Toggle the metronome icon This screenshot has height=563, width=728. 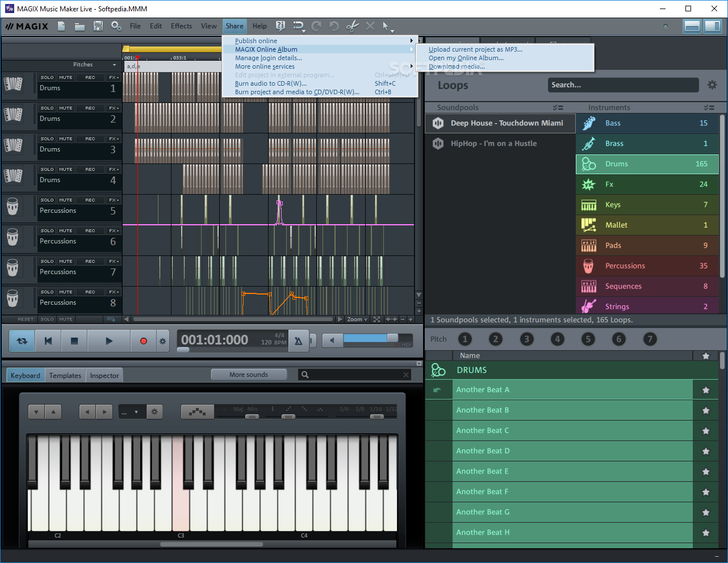pos(298,341)
